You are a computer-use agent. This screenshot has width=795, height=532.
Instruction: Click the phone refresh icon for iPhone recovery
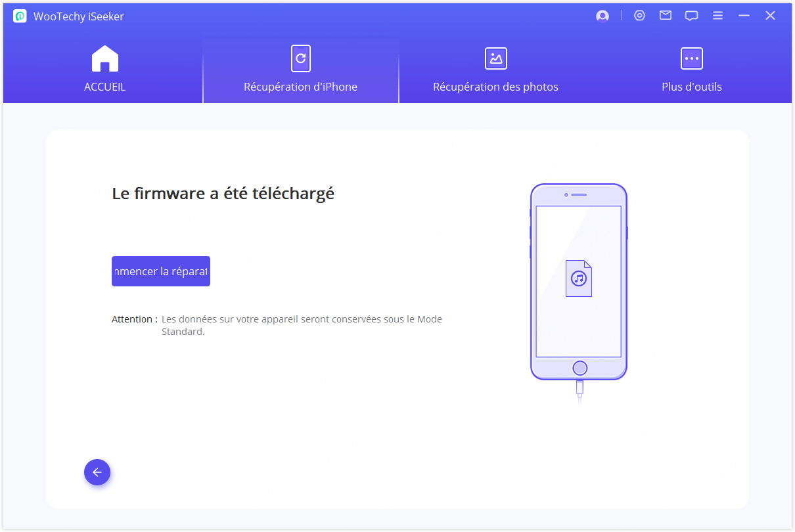[x=300, y=58]
